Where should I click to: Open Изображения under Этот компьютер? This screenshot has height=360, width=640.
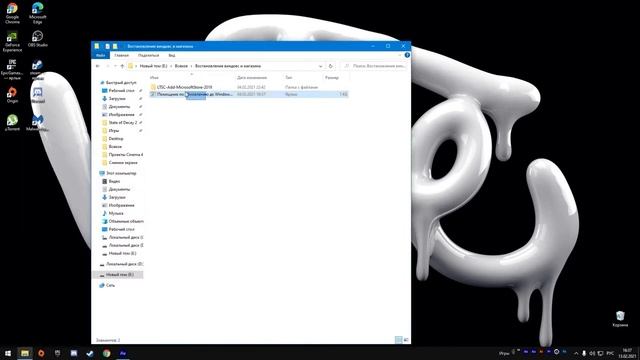tap(121, 205)
